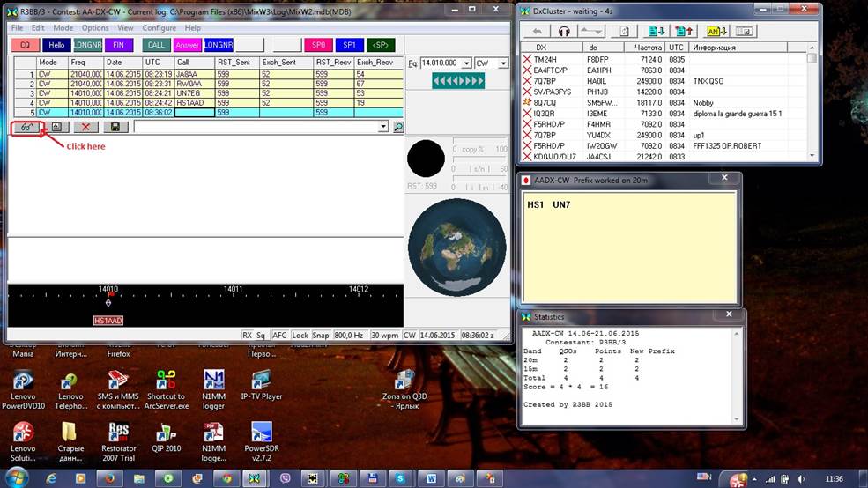Open the Configure menu

(160, 28)
